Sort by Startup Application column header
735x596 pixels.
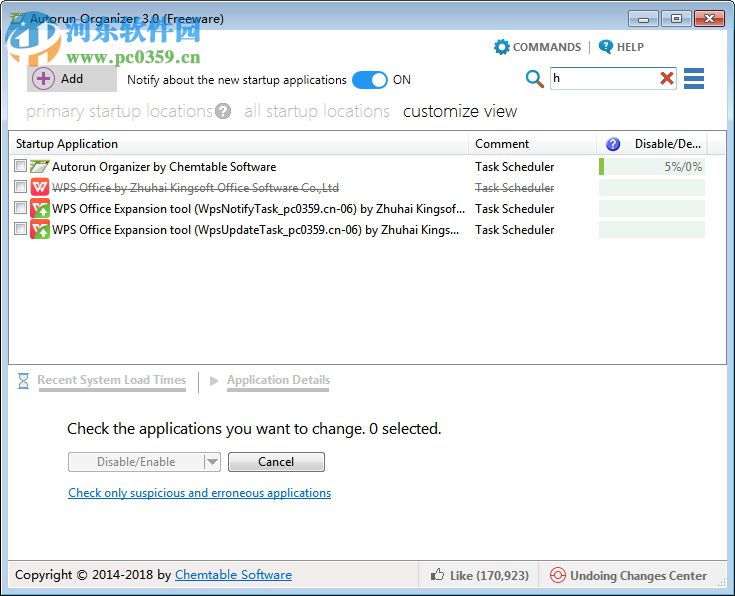point(239,144)
